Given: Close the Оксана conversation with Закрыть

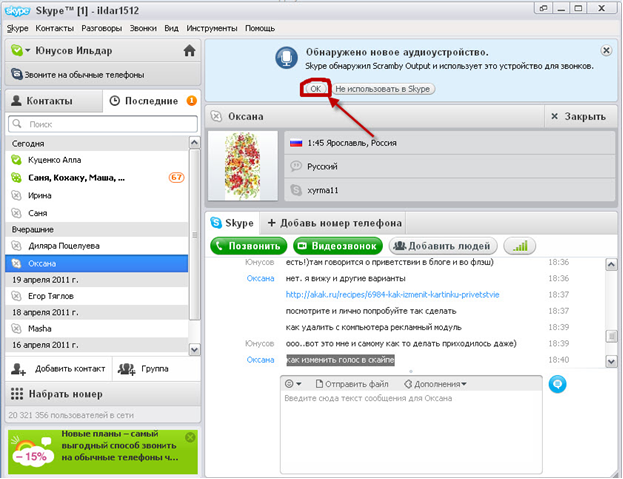Looking at the screenshot, I should pos(578,116).
